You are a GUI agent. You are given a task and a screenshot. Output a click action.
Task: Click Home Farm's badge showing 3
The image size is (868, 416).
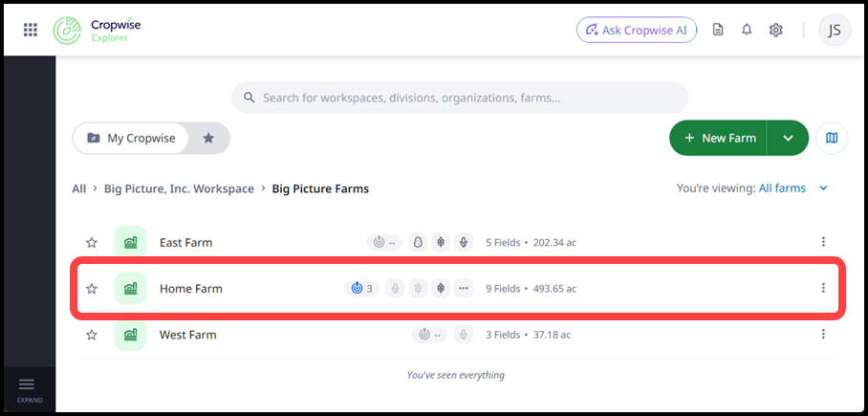[x=361, y=288]
